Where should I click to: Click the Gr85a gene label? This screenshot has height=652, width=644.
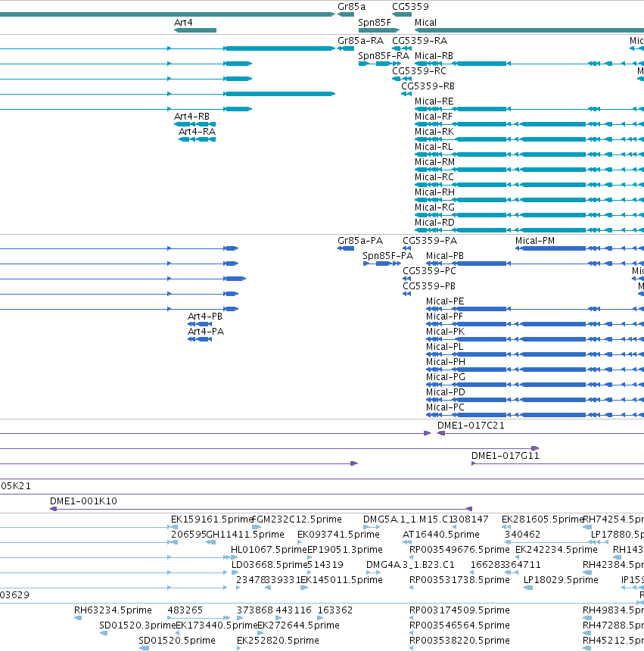(x=351, y=7)
